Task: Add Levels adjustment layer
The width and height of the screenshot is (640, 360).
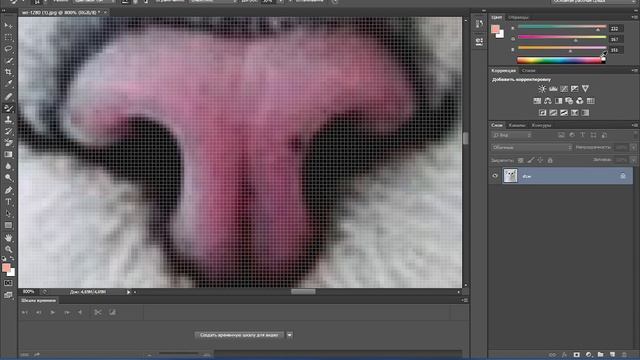Action: click(553, 89)
